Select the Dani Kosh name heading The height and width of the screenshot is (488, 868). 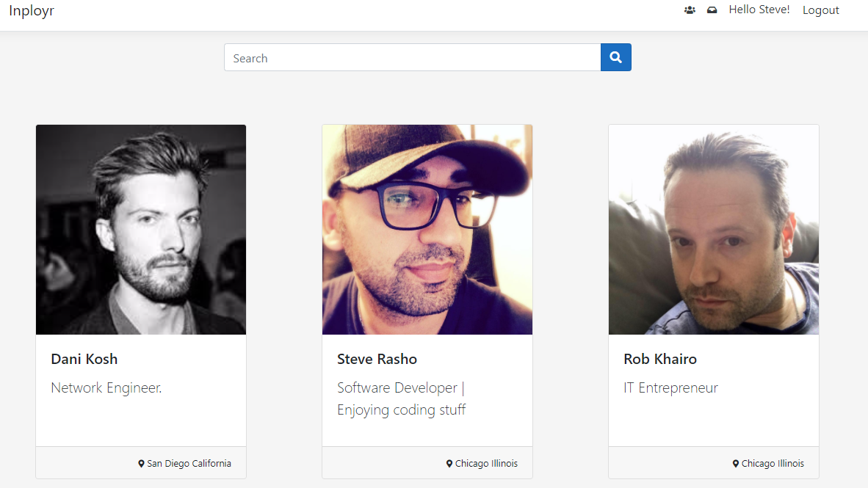click(84, 359)
